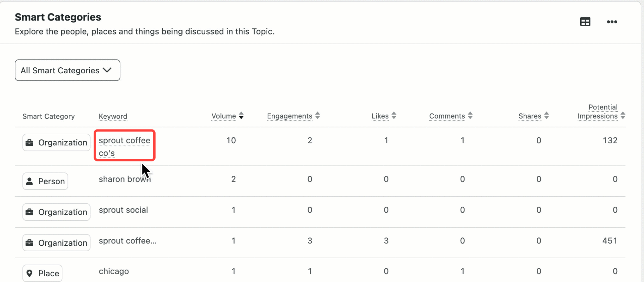Click the sharon brown keyword
Image resolution: width=644 pixels, height=282 pixels.
tap(125, 179)
